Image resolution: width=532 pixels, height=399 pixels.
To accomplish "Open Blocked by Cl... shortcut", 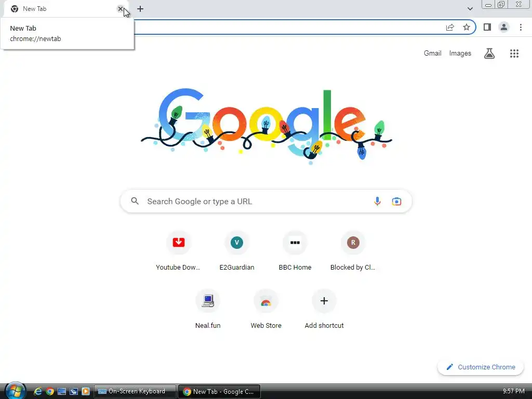I will [x=353, y=251].
